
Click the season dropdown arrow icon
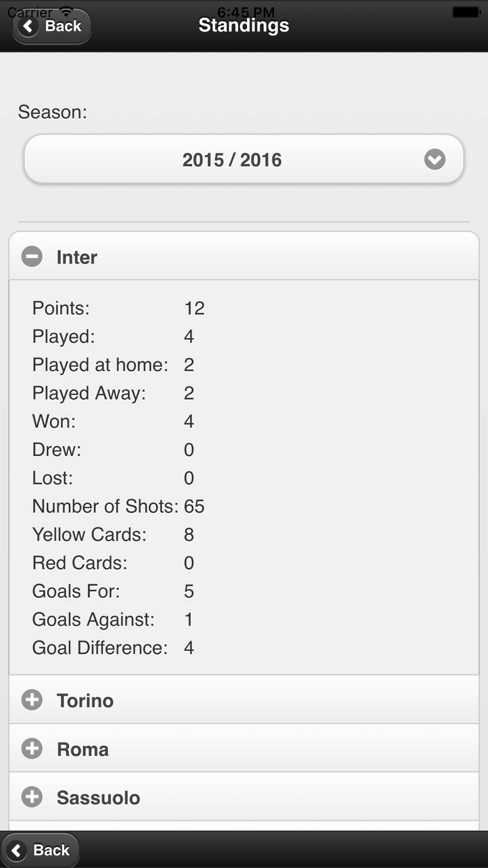click(x=435, y=159)
